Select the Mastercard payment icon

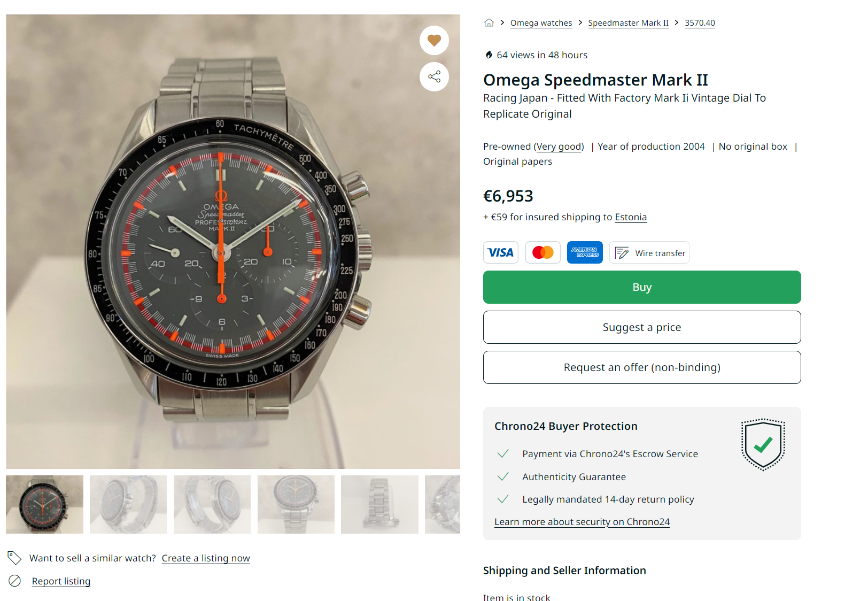[x=543, y=252]
